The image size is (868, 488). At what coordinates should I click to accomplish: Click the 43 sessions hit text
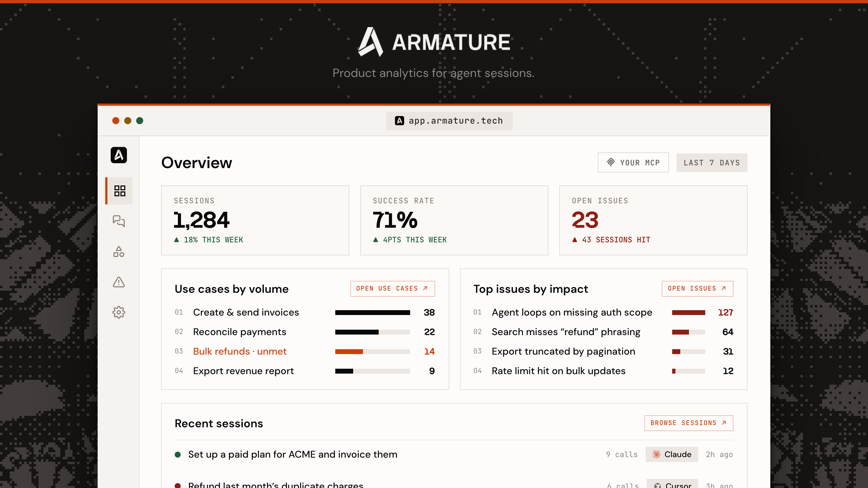[616, 240]
